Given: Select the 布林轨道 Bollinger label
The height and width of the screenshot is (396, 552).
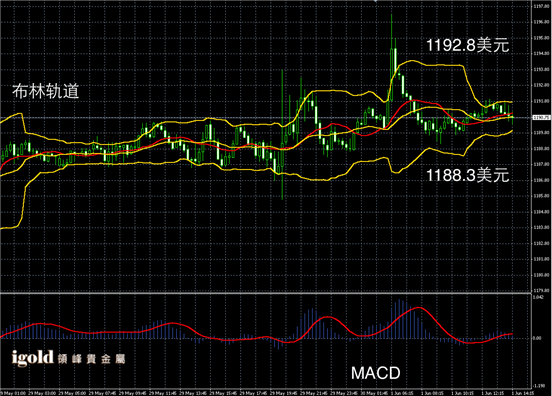Looking at the screenshot, I should click(x=46, y=91).
